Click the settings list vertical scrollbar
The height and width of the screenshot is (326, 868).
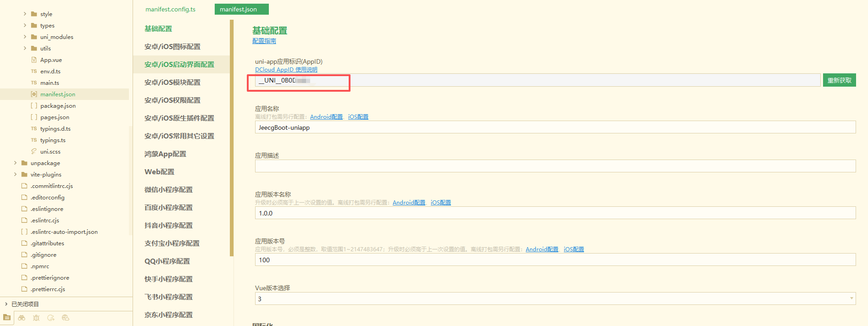[x=232, y=138]
